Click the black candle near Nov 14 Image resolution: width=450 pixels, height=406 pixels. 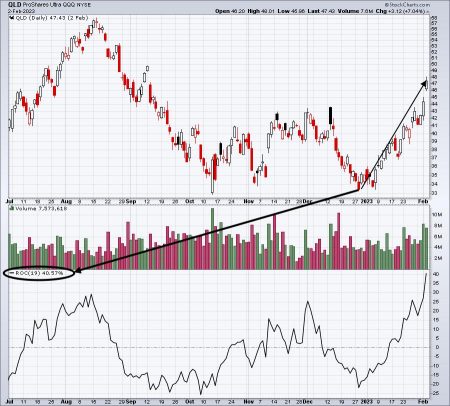277,117
